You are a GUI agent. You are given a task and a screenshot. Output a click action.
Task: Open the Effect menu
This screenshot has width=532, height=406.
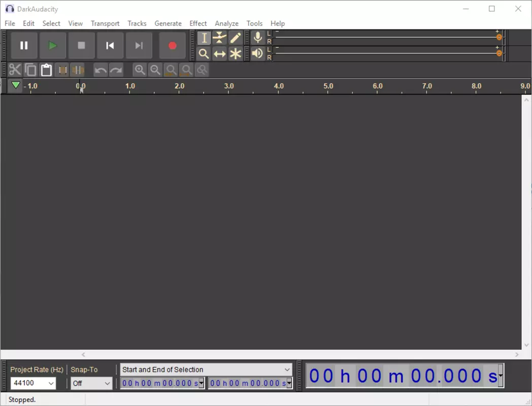click(x=198, y=23)
